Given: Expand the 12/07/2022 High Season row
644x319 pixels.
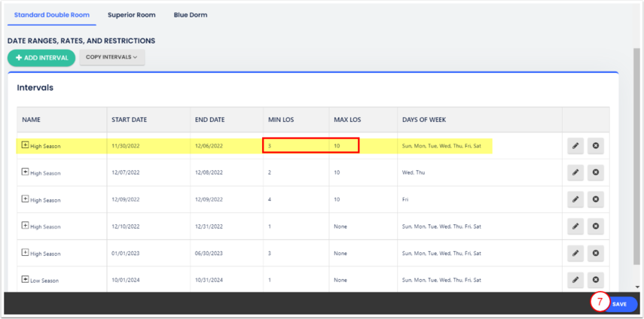Looking at the screenshot, I should (25, 172).
